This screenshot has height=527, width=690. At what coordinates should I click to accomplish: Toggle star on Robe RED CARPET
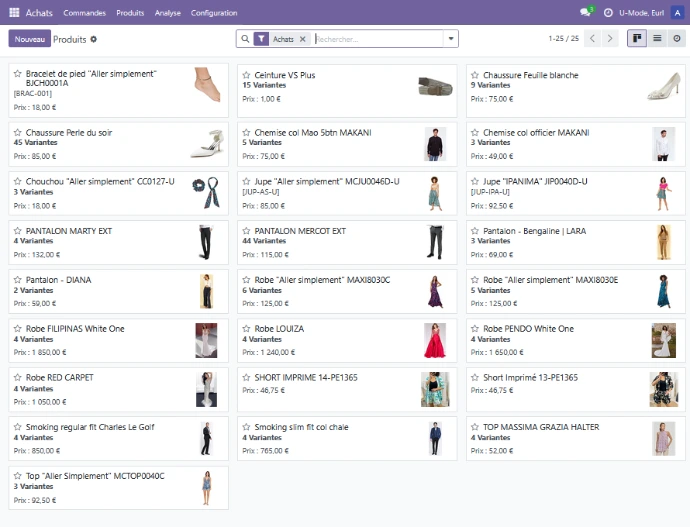pos(18,377)
